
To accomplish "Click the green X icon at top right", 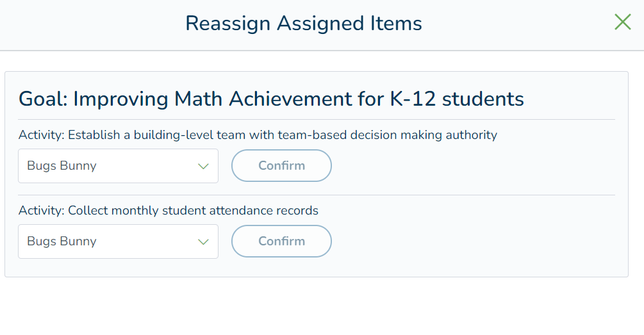I will click(622, 22).
